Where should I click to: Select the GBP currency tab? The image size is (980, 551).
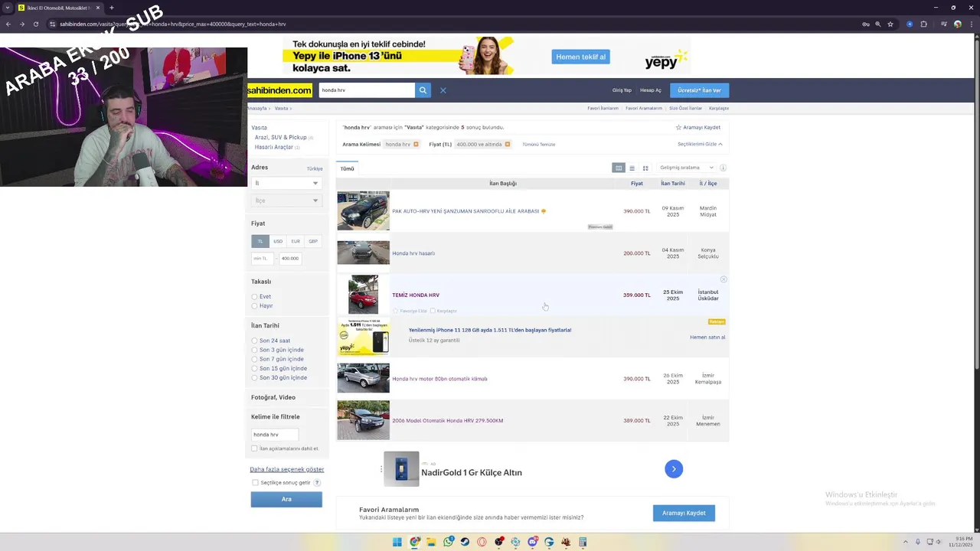click(x=313, y=241)
